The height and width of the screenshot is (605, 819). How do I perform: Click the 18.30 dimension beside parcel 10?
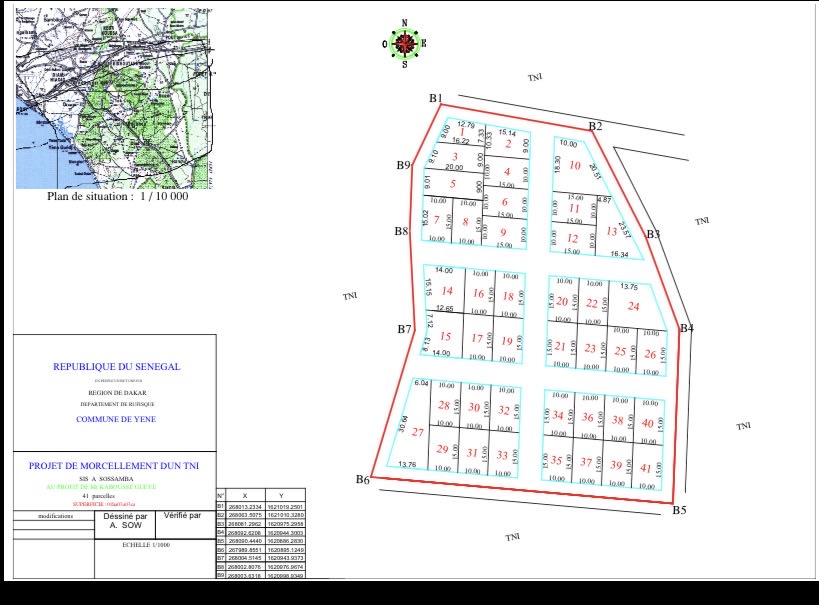click(x=557, y=165)
